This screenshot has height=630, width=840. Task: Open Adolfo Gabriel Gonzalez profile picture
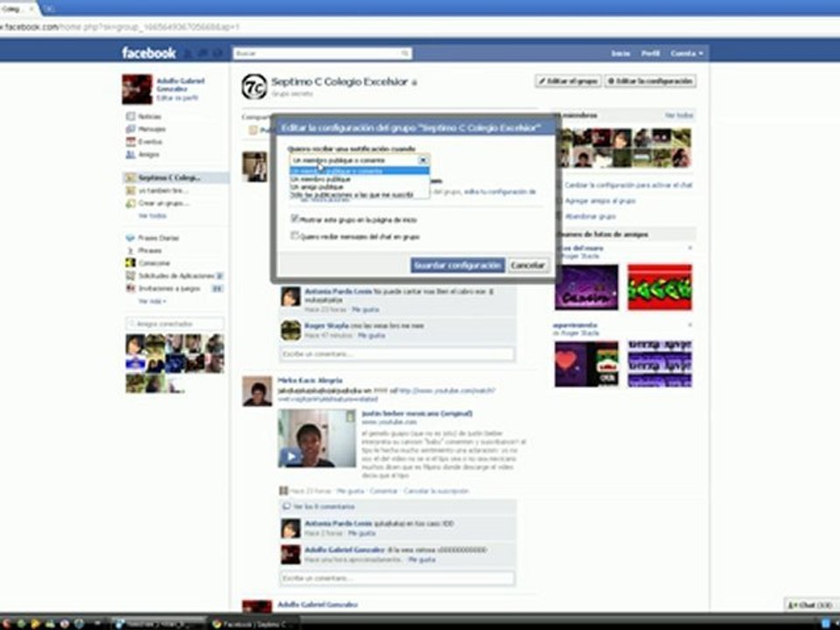(137, 89)
